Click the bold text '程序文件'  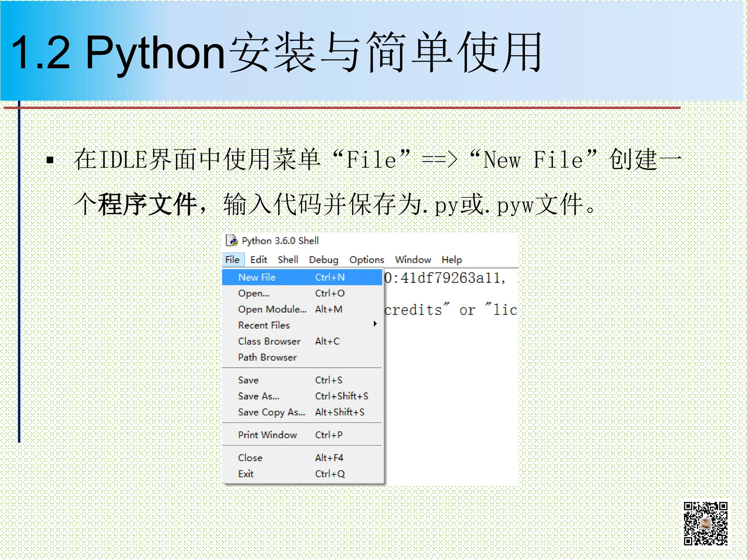(148, 204)
